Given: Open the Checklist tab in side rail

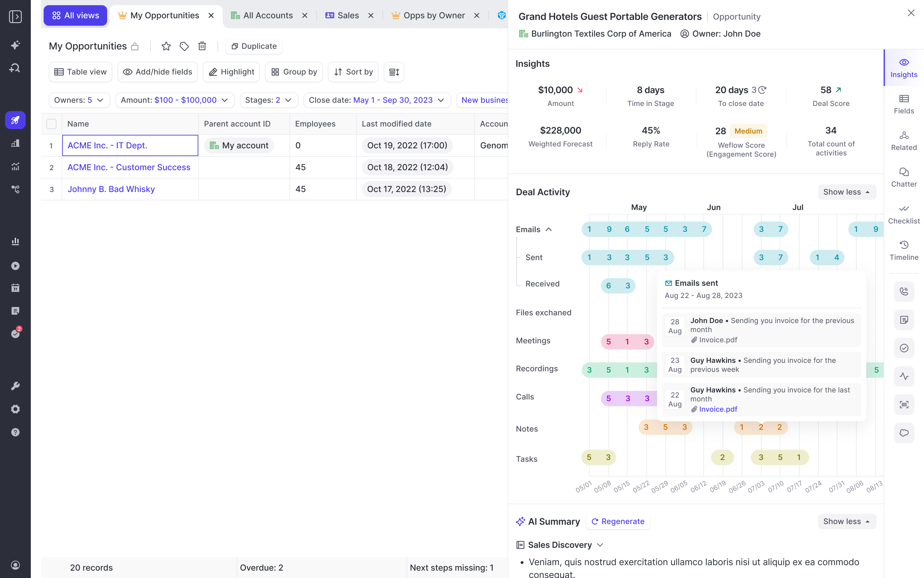Looking at the screenshot, I should 904,215.
